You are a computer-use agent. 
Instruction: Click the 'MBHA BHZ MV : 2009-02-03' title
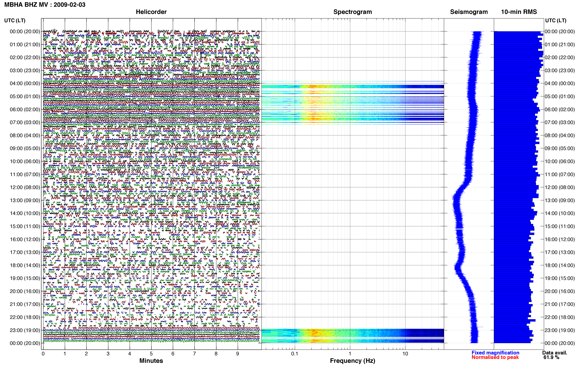tap(45, 5)
